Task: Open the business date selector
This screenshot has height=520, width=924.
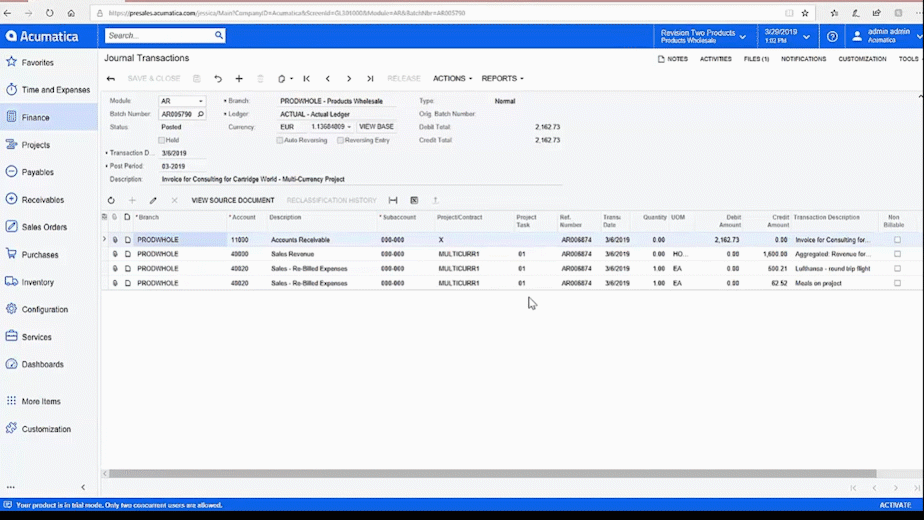Action: (787, 37)
